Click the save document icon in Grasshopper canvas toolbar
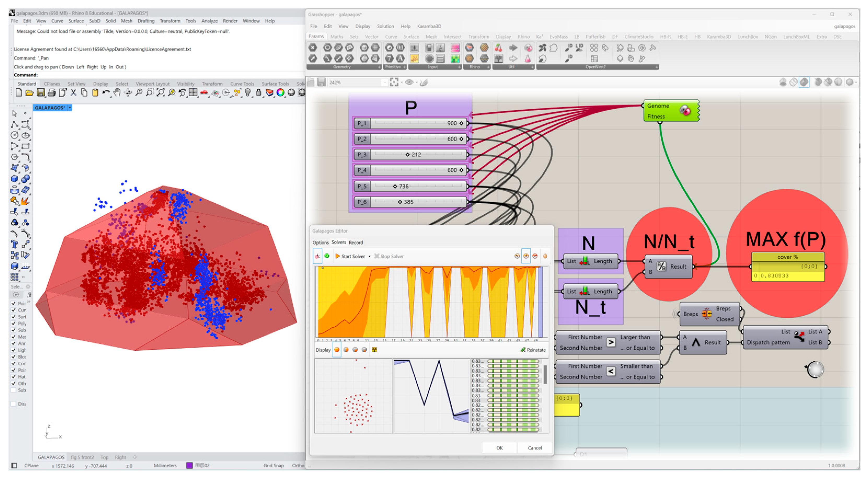Image resolution: width=868 pixels, height=479 pixels. (321, 82)
